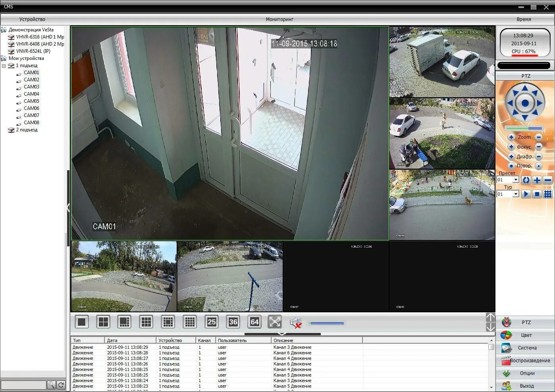Pan the camera left with the PTZ left arrow
This screenshot has height=392, width=555.
[510, 103]
